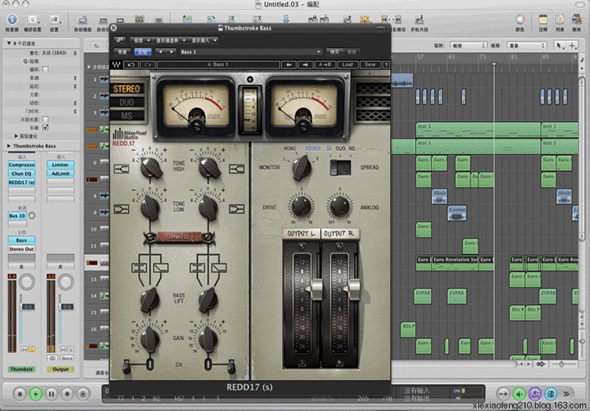This screenshot has height=411, width=590.
Task: Mute the Output channel strip
Action: pyautogui.click(x=63, y=350)
